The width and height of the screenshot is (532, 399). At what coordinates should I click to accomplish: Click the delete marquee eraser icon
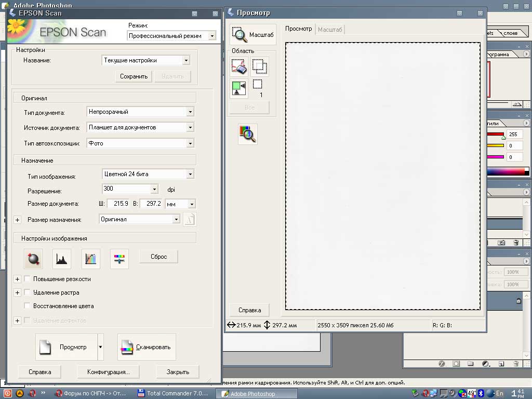239,66
